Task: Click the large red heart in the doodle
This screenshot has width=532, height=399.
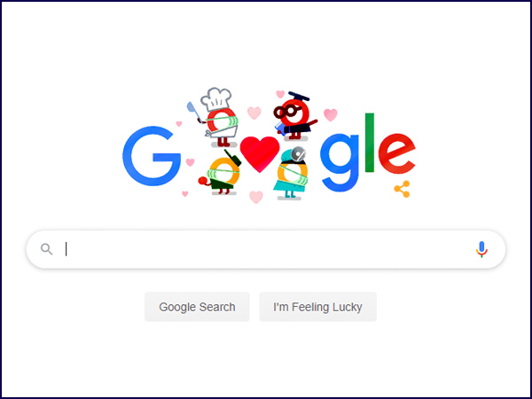Action: point(260,154)
